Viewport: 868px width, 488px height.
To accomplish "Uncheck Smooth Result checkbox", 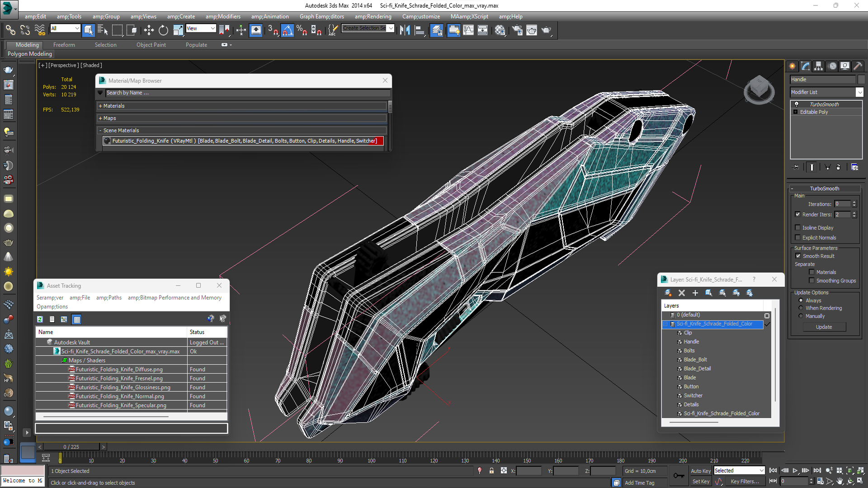I will 798,256.
